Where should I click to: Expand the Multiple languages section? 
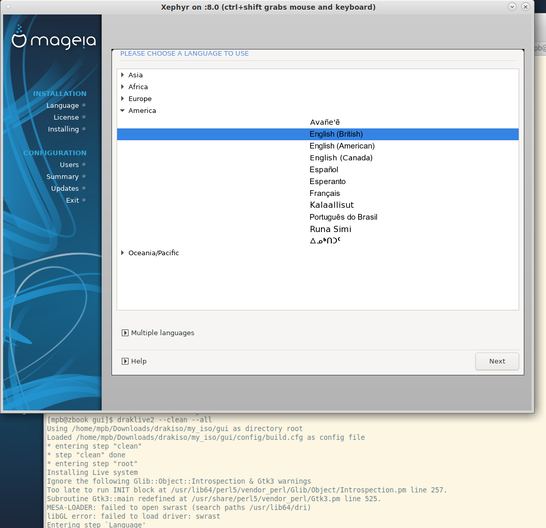[125, 333]
